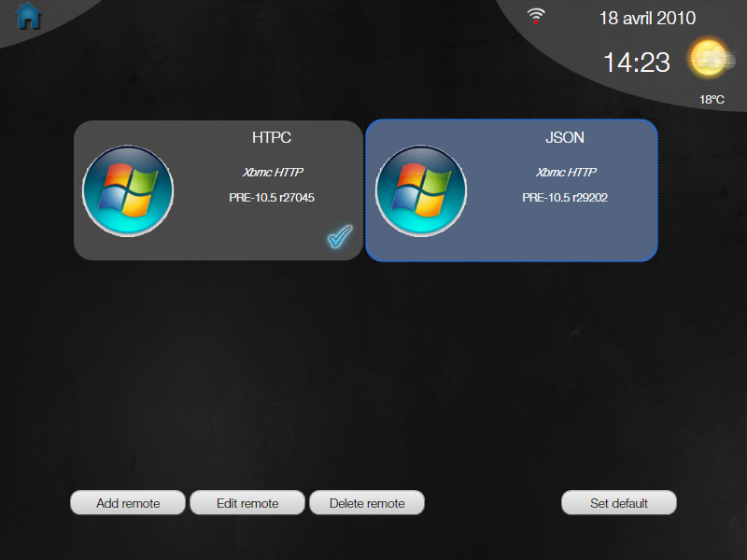Screen dimensions: 747x560
Task: Select the HTPC remote title
Action: (272, 137)
